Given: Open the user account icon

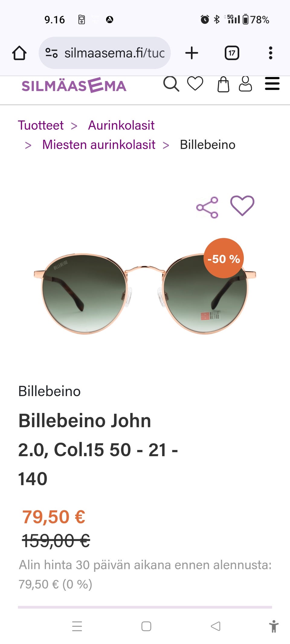Looking at the screenshot, I should [245, 84].
